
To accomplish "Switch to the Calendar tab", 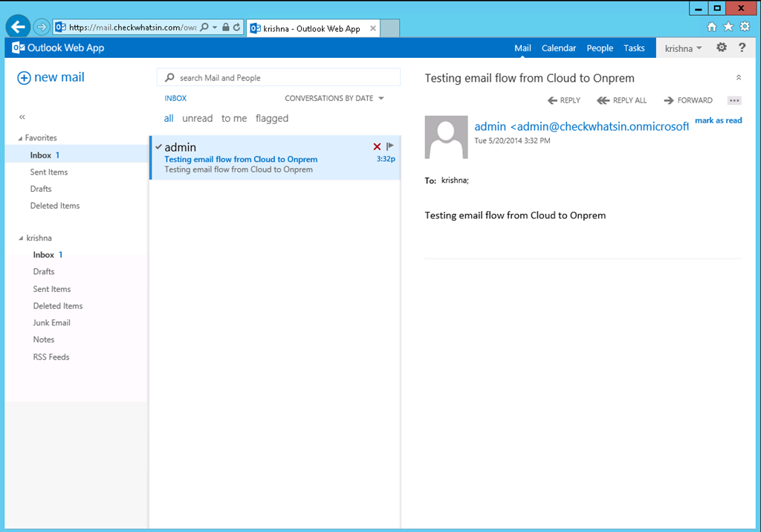I will point(559,48).
